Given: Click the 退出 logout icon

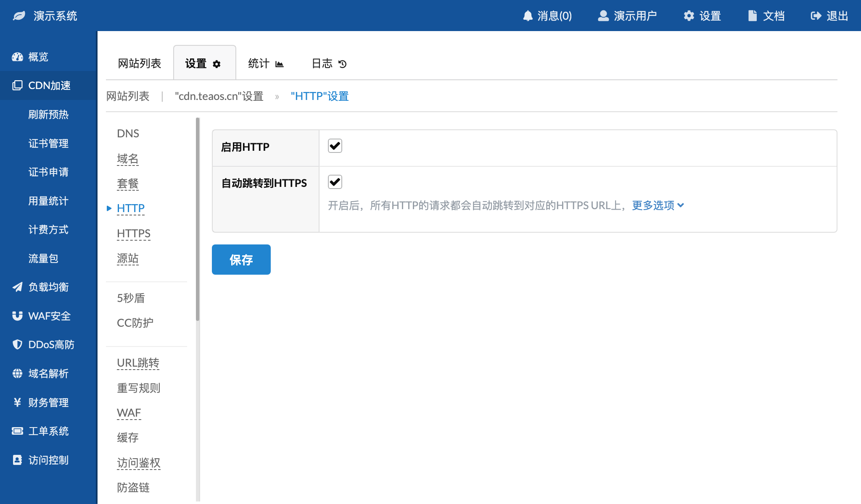Looking at the screenshot, I should coord(814,15).
